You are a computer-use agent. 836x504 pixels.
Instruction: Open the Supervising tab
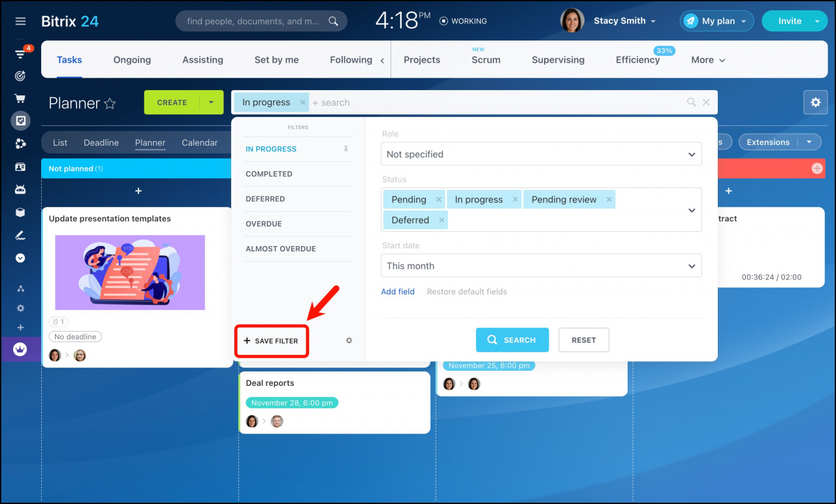558,59
